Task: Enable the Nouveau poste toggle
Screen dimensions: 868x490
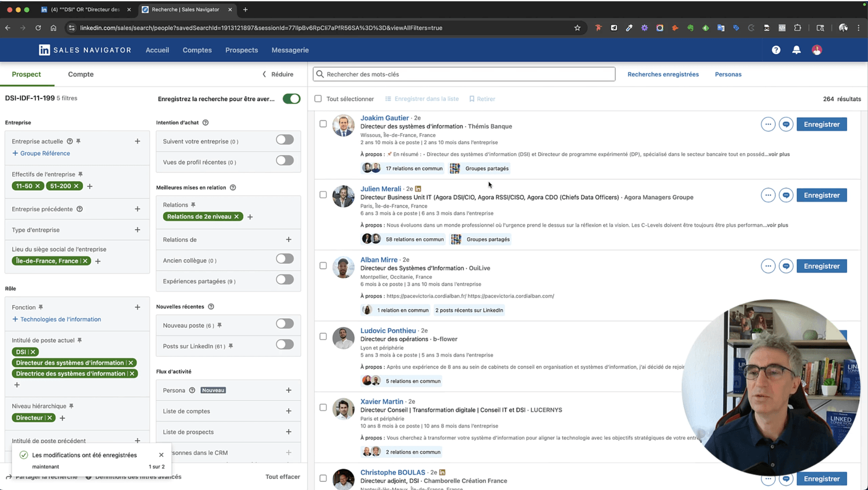Action: click(284, 324)
